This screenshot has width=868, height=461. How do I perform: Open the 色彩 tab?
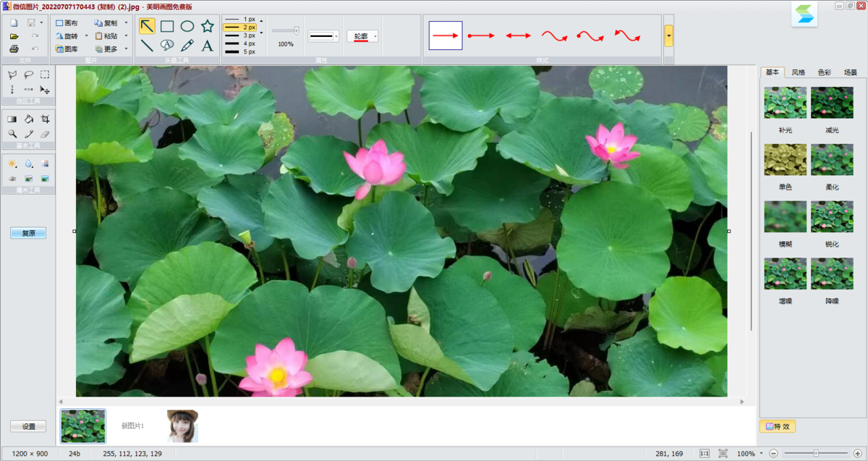coord(824,72)
